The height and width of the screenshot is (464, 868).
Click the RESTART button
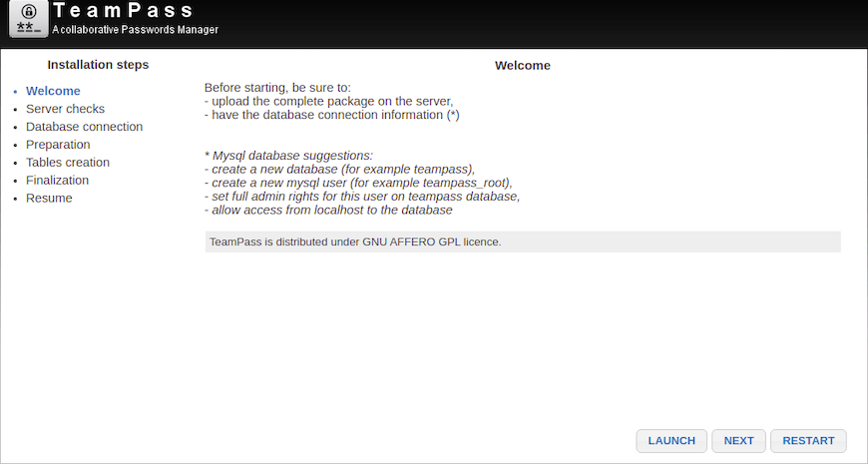808,441
